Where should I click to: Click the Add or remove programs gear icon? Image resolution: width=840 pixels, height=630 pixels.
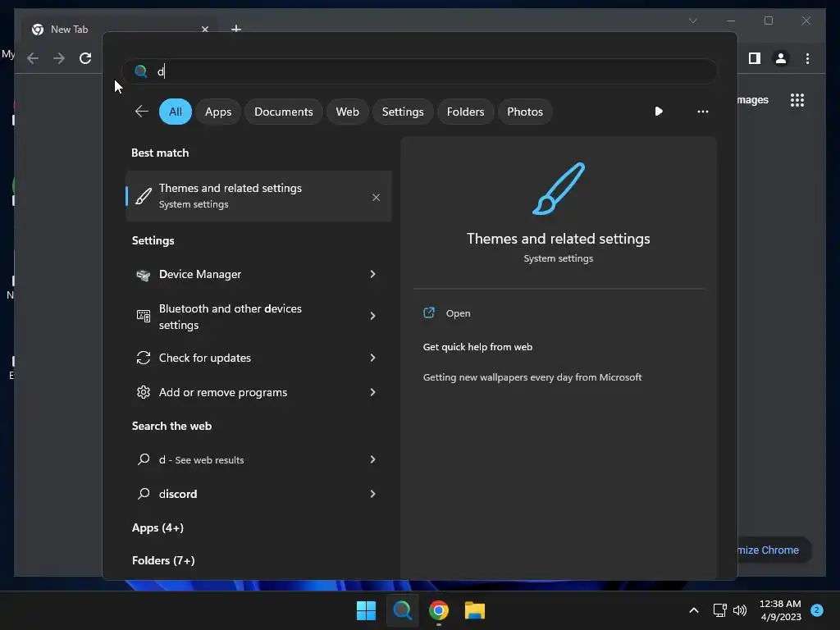click(x=144, y=392)
